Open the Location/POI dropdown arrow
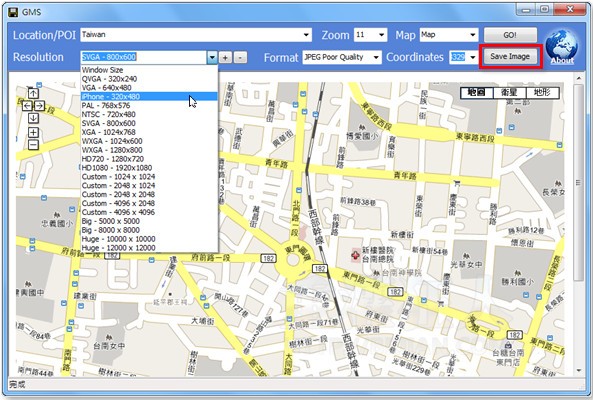The height and width of the screenshot is (400, 593). 306,35
